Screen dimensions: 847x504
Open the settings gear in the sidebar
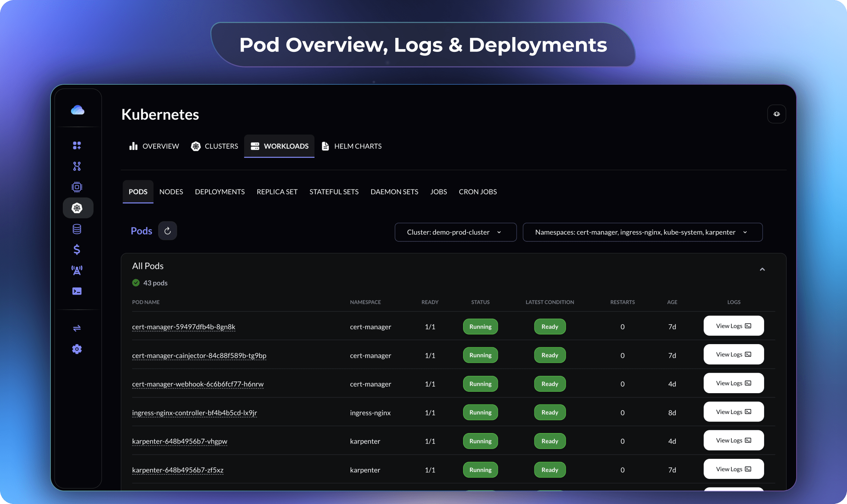(77, 349)
